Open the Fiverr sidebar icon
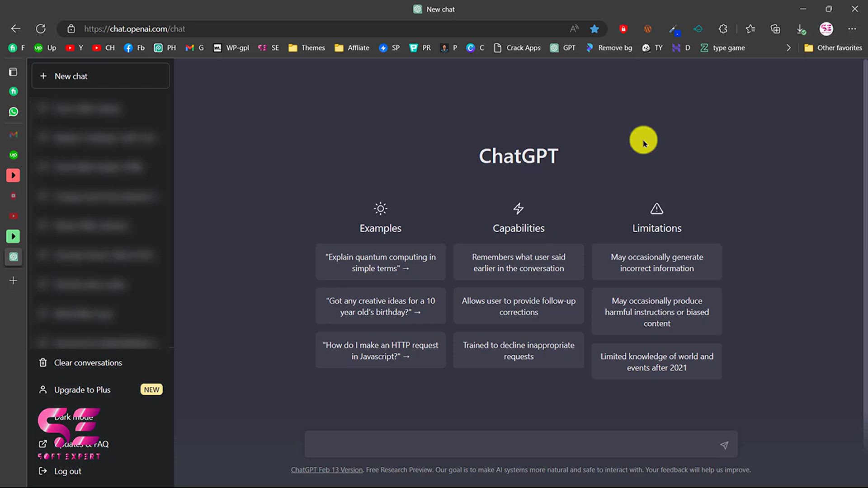868x488 pixels. tap(14, 91)
